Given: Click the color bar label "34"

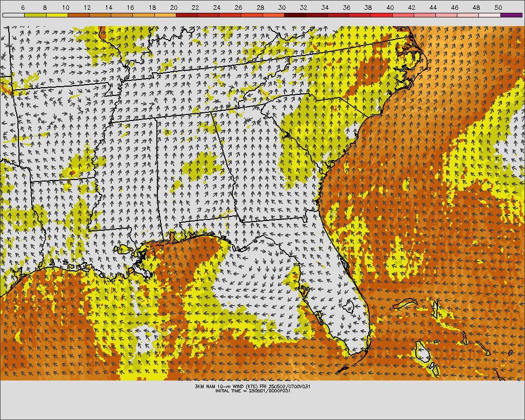Looking at the screenshot, I should click(325, 7).
